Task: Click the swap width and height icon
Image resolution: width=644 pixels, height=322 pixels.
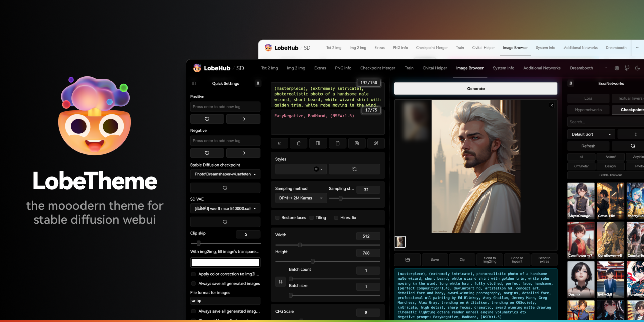Action: pyautogui.click(x=281, y=282)
